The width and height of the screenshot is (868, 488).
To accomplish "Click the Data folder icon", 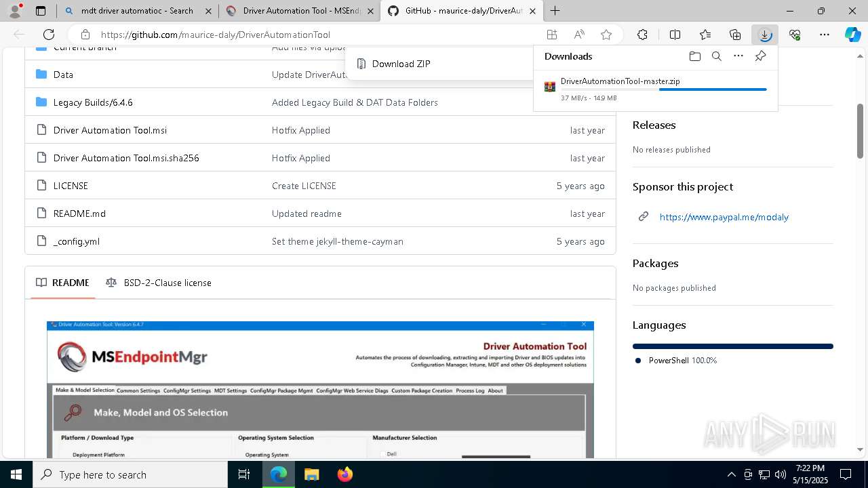I will coord(41,75).
